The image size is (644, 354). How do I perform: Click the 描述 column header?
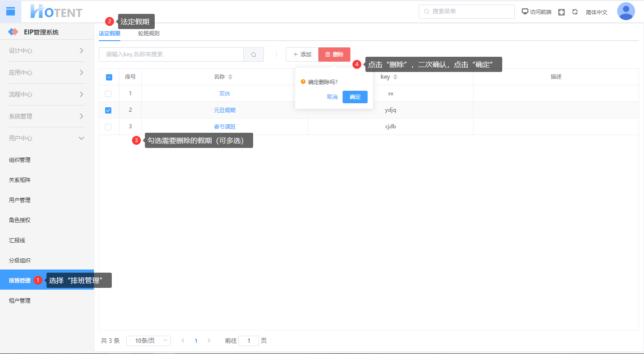556,77
